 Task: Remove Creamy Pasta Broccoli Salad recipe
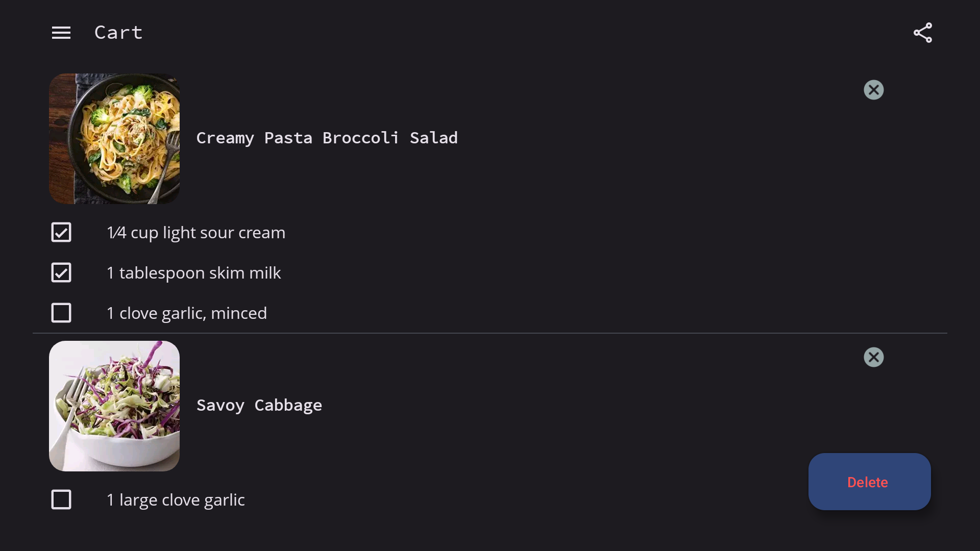(873, 90)
